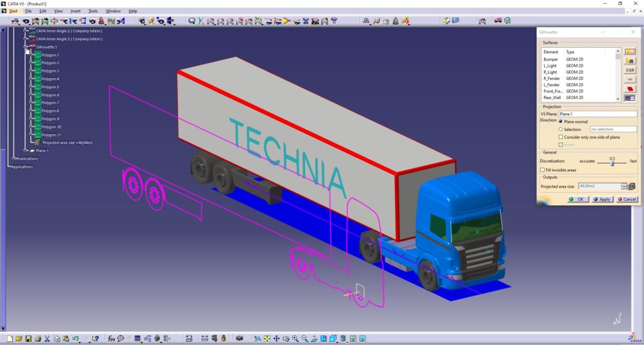Select the R_Fender row in Surfaces list

(578, 78)
